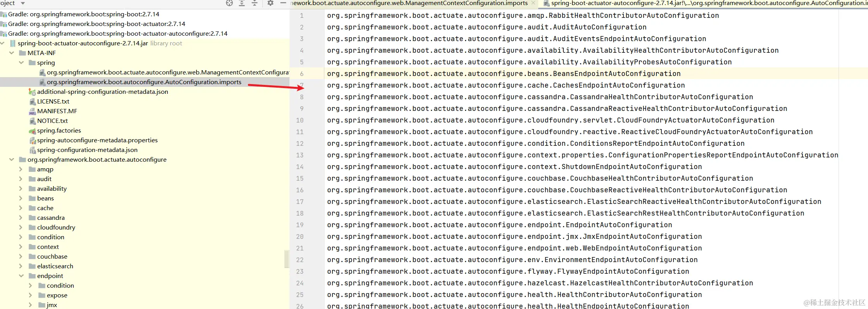Image resolution: width=868 pixels, height=309 pixels.
Task: Click the Gradle library icon beside spring-boot:2.7.14
Action: click(x=4, y=15)
